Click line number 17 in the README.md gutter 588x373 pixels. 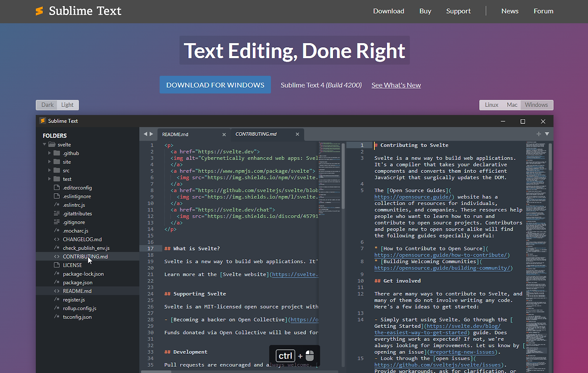pyautogui.click(x=151, y=249)
